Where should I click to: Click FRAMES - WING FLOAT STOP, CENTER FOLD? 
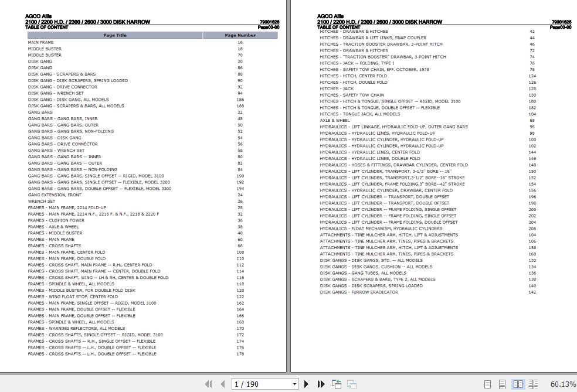click(x=73, y=296)
